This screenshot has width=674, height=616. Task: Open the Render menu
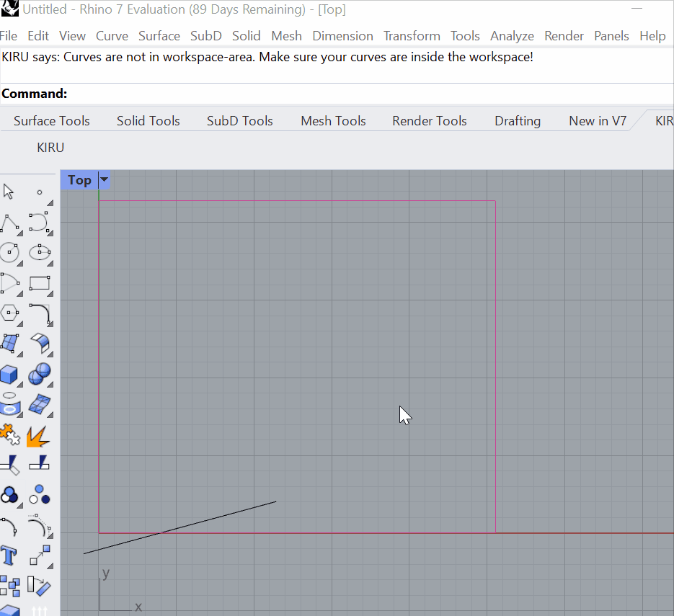click(x=564, y=35)
